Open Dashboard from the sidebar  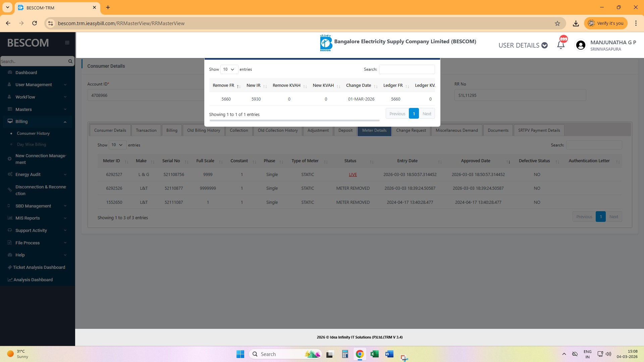click(x=26, y=72)
